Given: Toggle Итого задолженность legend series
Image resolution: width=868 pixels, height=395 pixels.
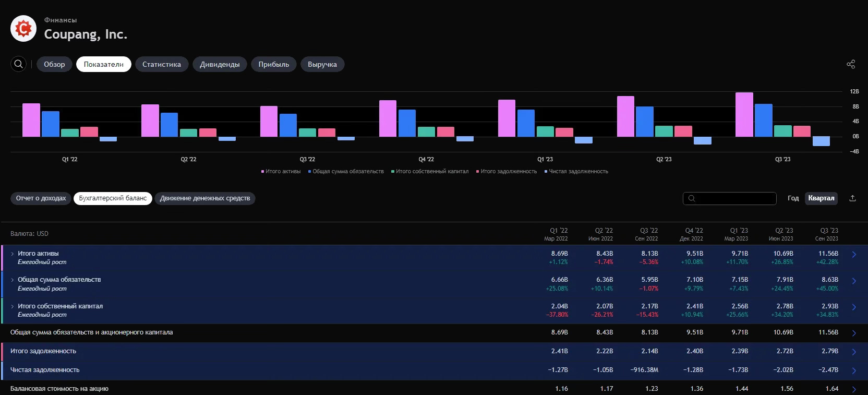Looking at the screenshot, I should (x=507, y=171).
